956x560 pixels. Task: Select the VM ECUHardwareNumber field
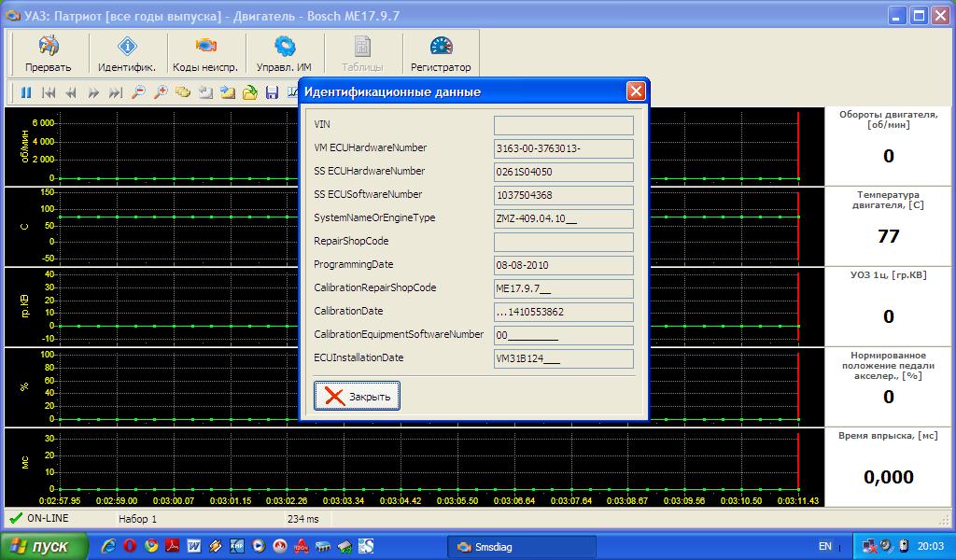click(563, 148)
